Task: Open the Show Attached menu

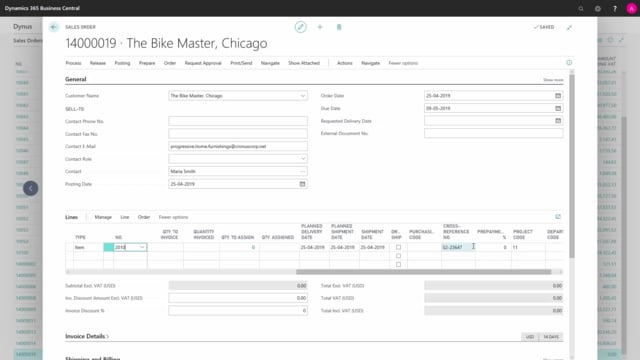Action: (304, 63)
